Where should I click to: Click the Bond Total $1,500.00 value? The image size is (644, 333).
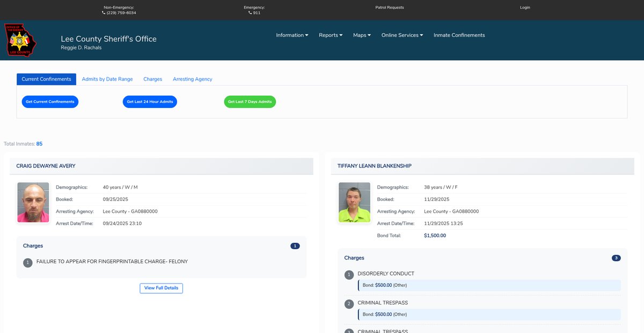(435, 235)
